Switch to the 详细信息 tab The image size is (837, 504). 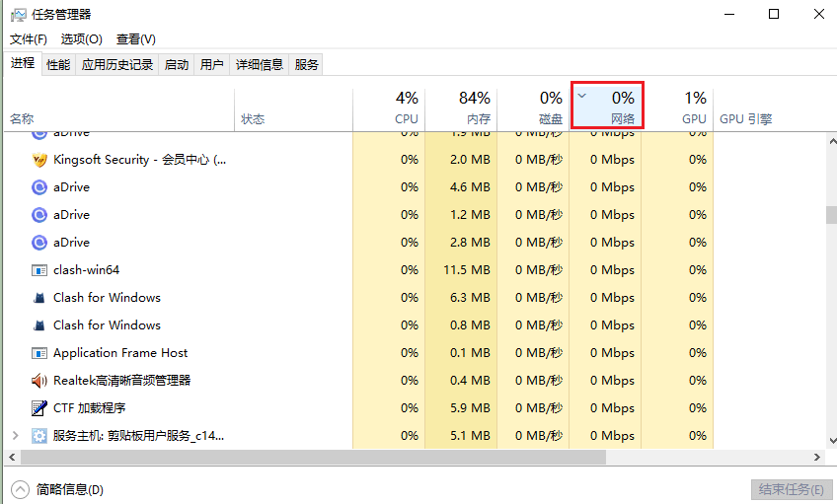(259, 64)
